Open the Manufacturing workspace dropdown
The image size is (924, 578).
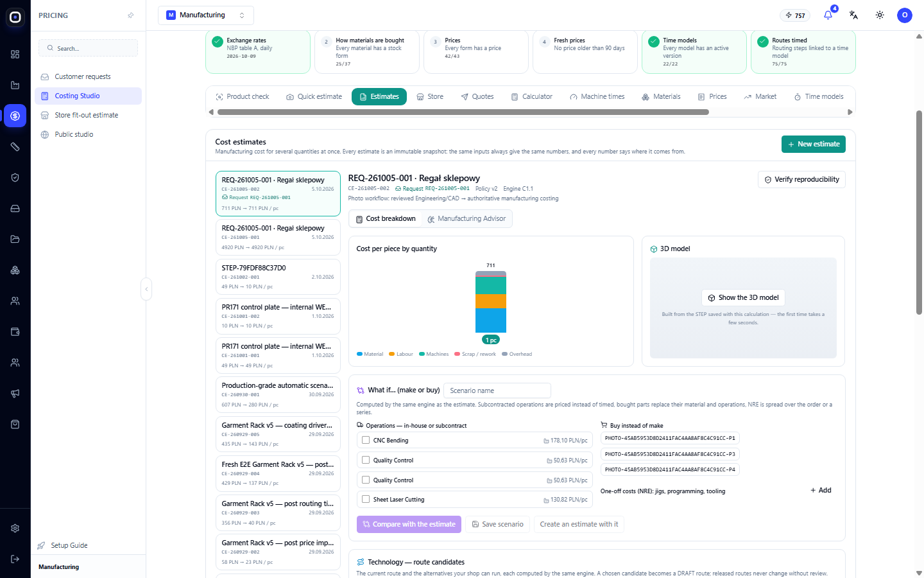coord(206,15)
